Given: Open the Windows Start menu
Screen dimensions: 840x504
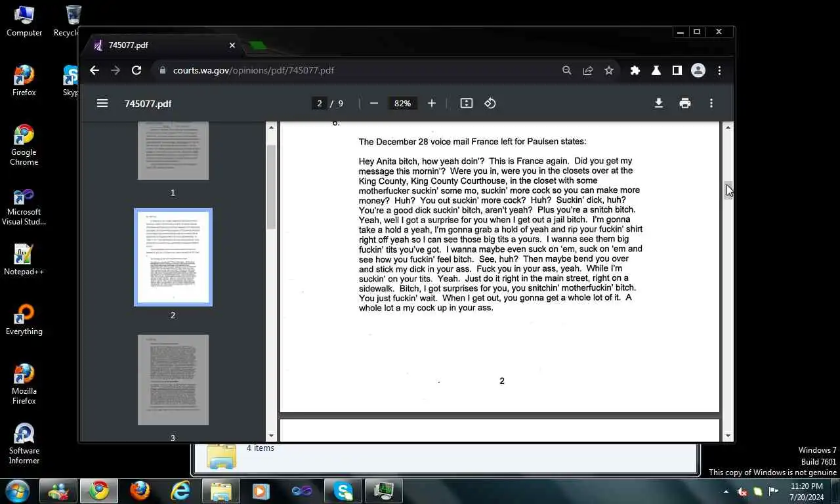Looking at the screenshot, I should (17, 491).
